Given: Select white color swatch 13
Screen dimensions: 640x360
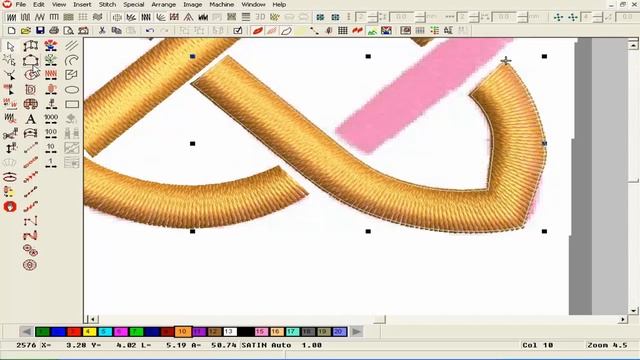Looking at the screenshot, I should tap(230, 332).
